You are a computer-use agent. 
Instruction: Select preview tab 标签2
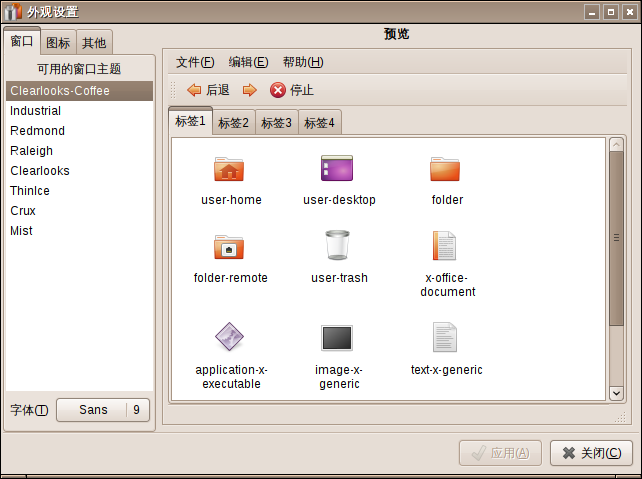234,123
